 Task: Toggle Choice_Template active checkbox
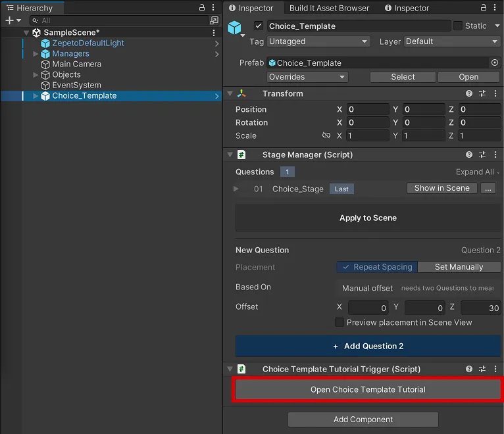pyautogui.click(x=259, y=26)
